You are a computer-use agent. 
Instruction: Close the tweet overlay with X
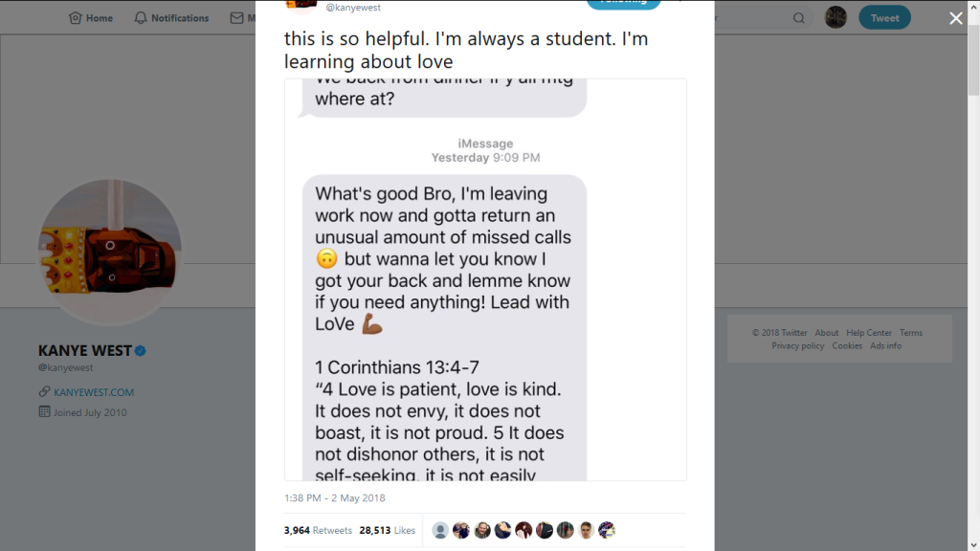[x=955, y=18]
